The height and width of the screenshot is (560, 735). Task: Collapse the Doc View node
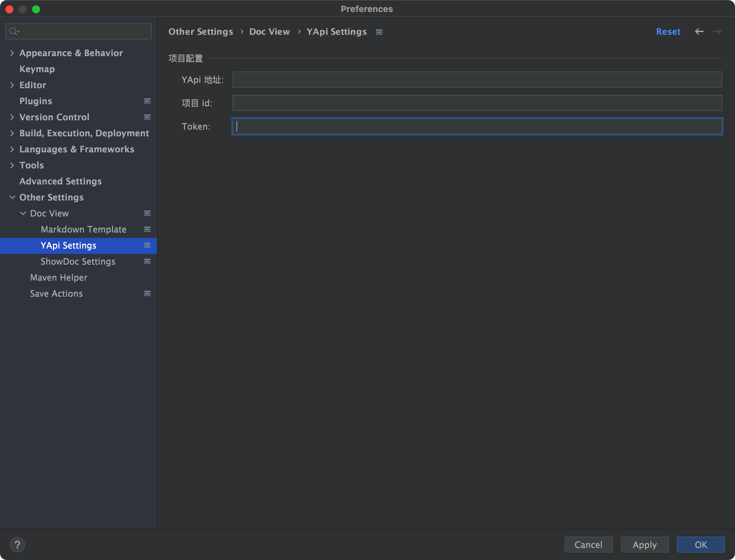23,213
